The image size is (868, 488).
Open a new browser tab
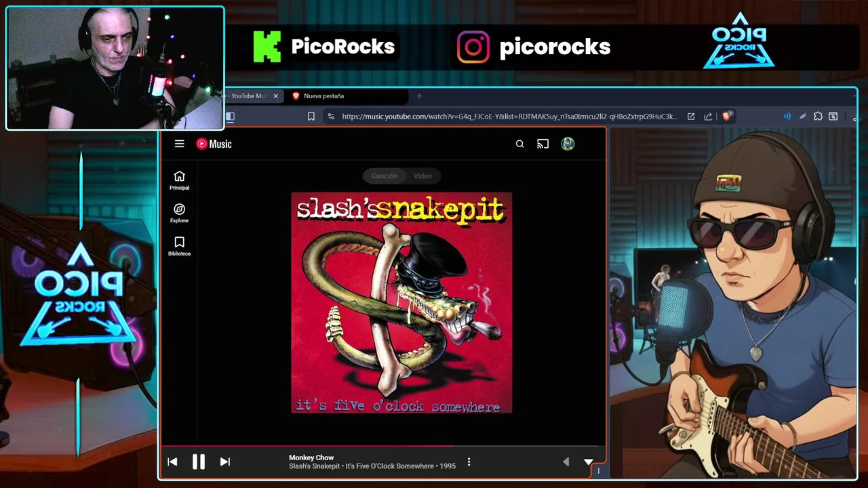(x=419, y=96)
